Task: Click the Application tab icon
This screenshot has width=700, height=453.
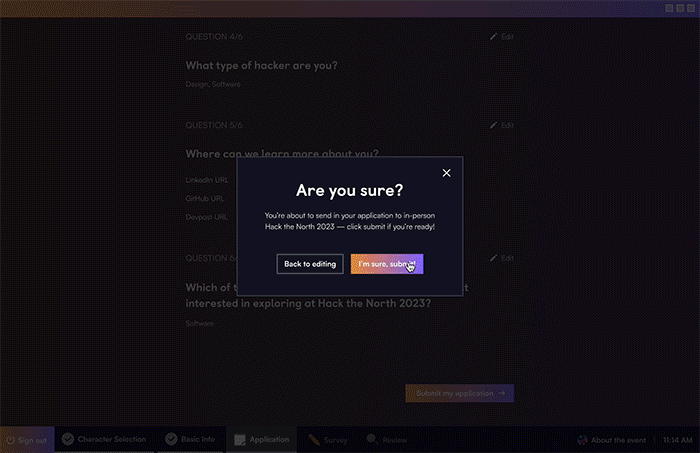Action: [240, 440]
